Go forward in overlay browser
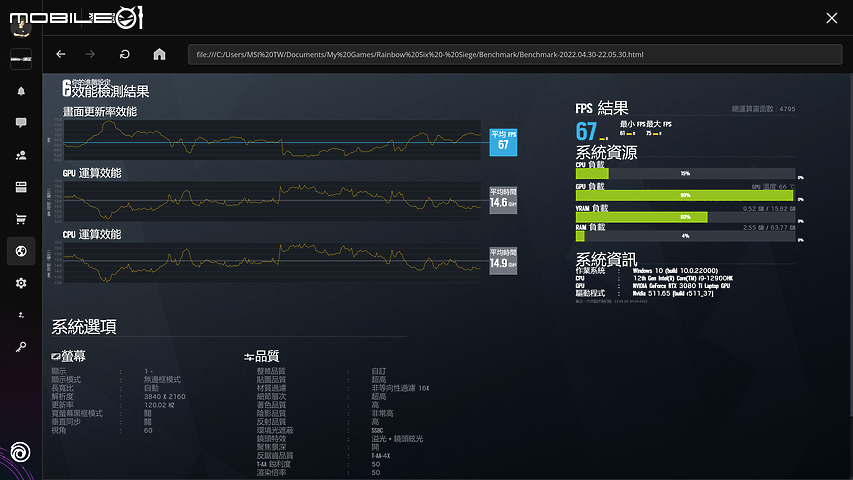Viewport: 853px width, 480px height. pyautogui.click(x=90, y=54)
